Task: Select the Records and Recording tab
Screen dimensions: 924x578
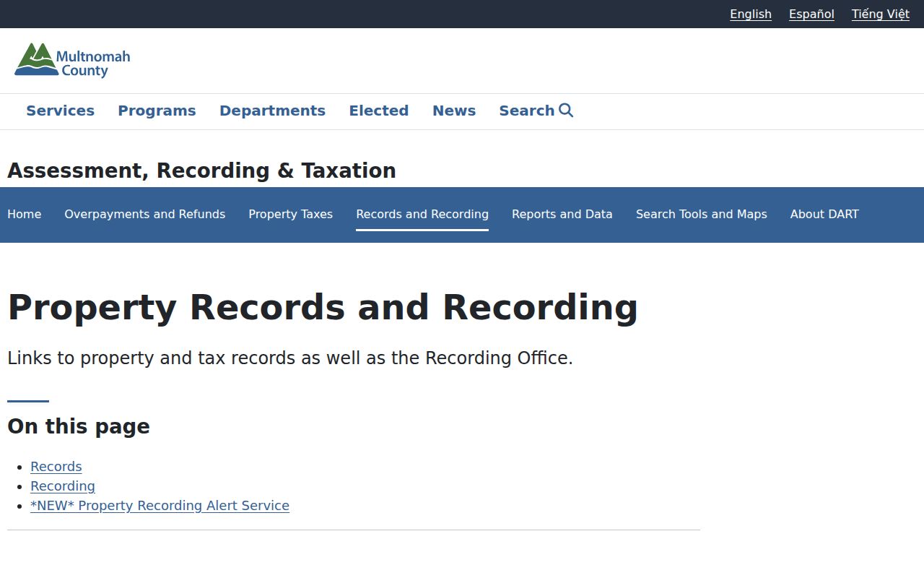Action: 422,214
